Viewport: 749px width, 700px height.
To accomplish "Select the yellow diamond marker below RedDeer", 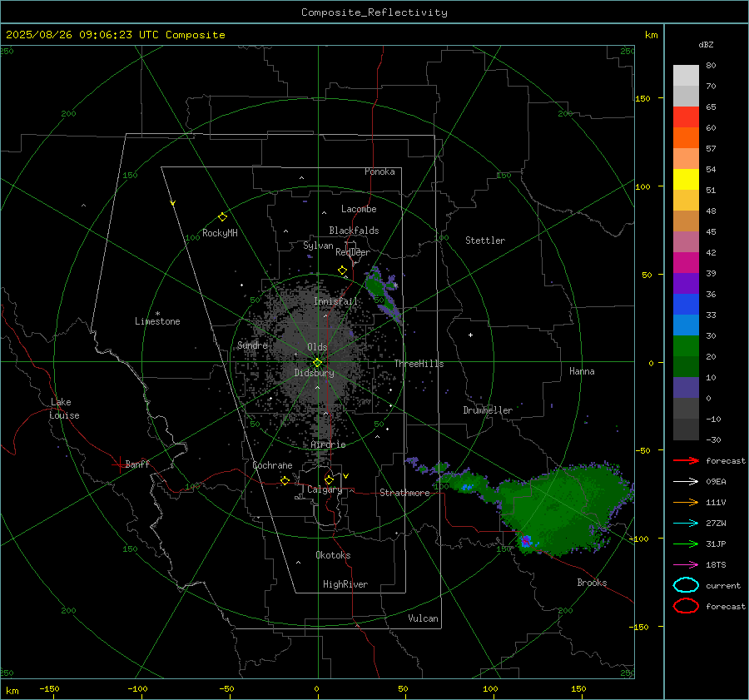I will [342, 271].
